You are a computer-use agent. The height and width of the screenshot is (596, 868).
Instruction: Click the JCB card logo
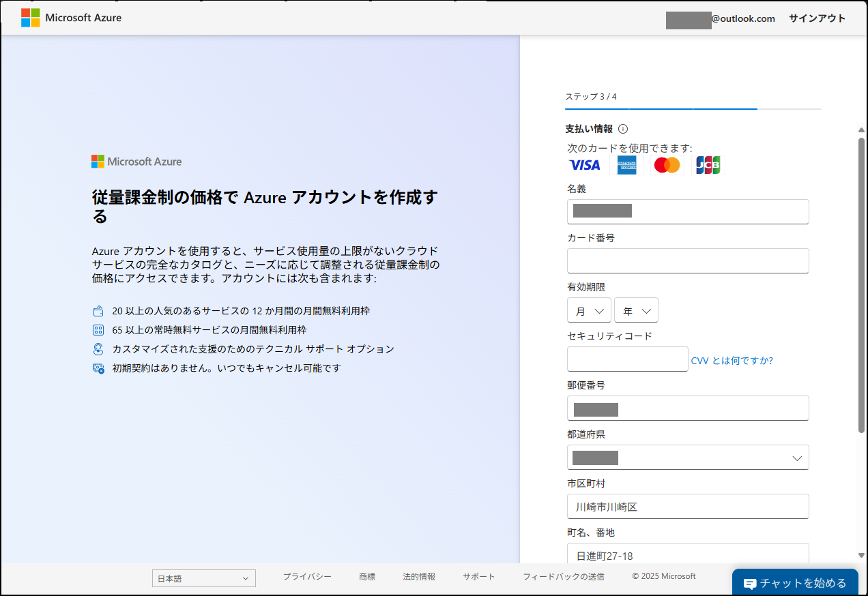(708, 165)
